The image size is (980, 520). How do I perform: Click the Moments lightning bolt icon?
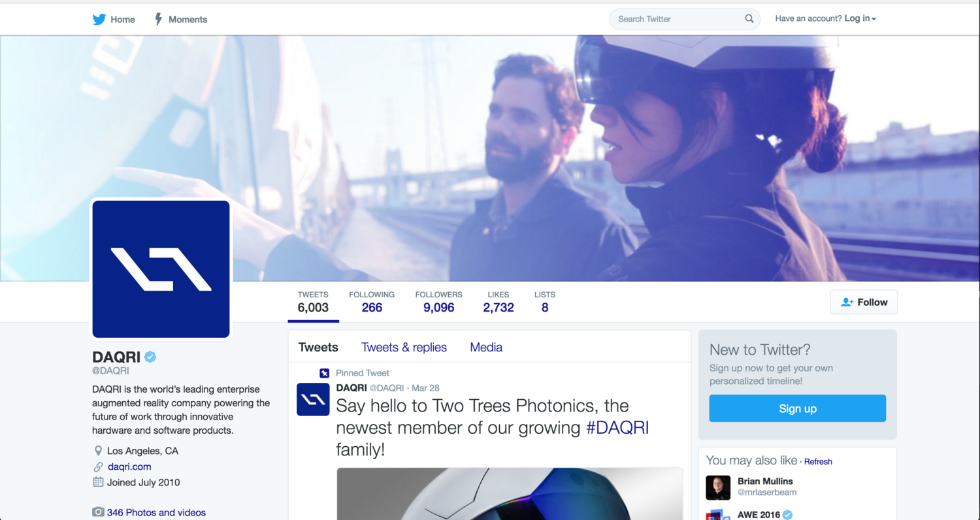tap(158, 19)
